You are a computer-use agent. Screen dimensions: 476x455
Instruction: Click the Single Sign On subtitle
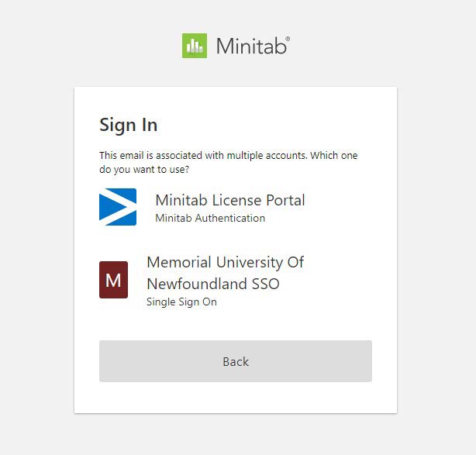click(x=181, y=302)
